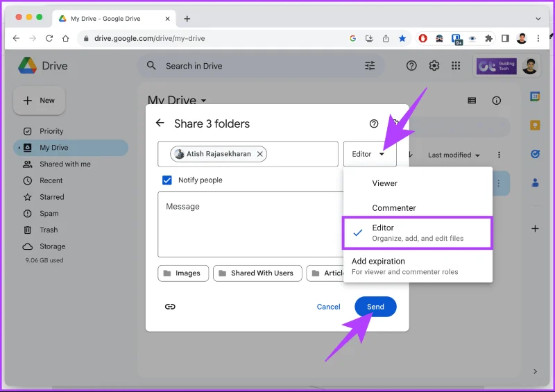This screenshot has width=555, height=392.
Task: Open share dialog help icon
Action: (374, 123)
